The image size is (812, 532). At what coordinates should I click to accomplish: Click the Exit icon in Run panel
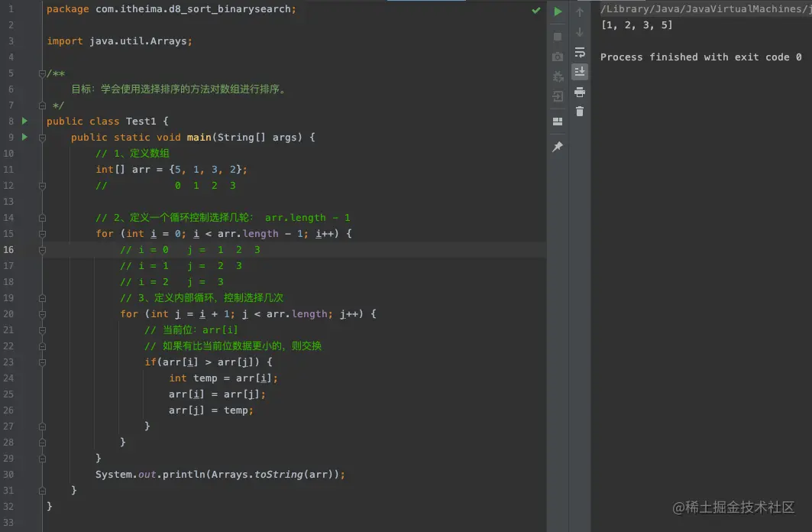[558, 96]
